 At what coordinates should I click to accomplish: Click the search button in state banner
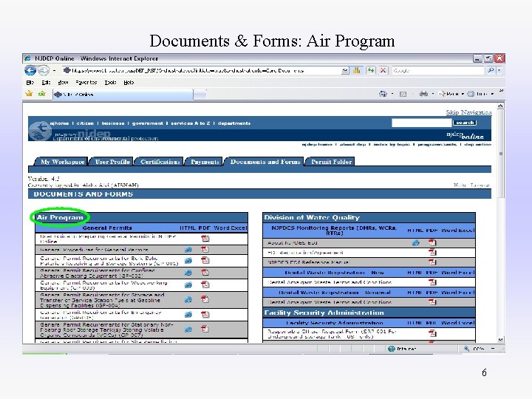[x=465, y=123]
